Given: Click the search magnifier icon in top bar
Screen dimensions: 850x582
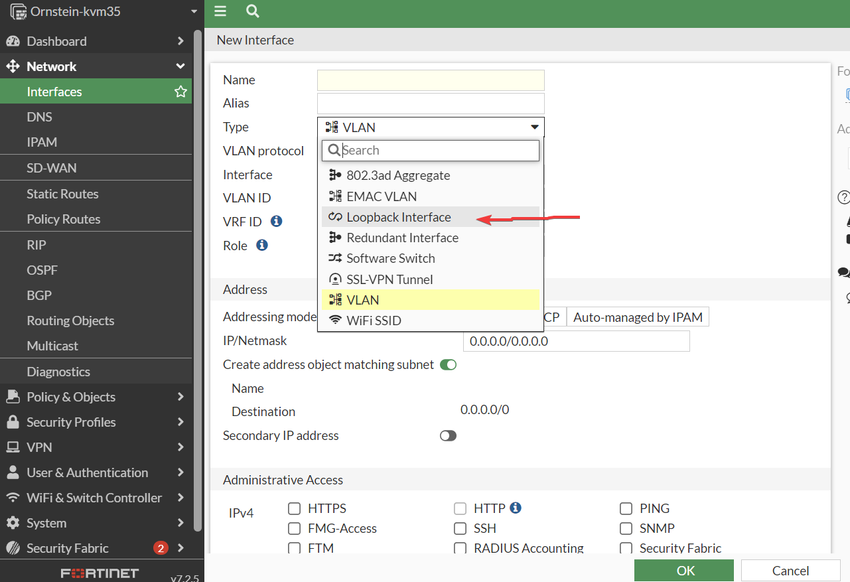Looking at the screenshot, I should [252, 11].
